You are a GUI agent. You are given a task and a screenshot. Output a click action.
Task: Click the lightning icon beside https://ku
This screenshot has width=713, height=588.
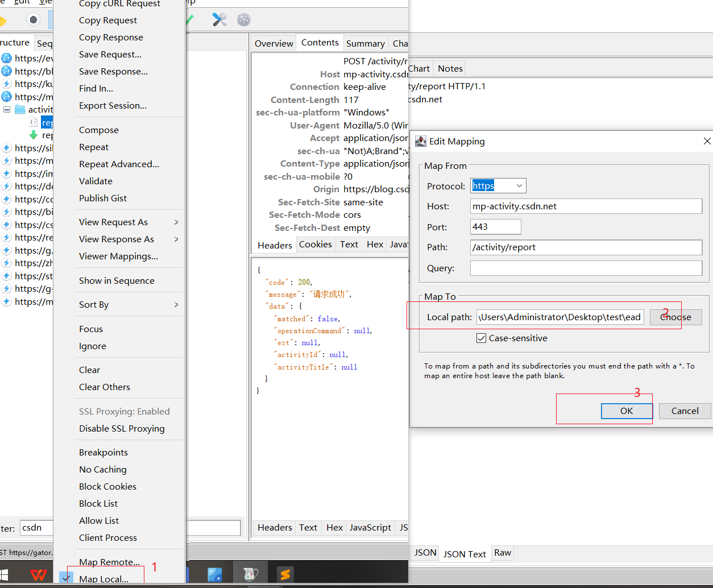(x=6, y=84)
